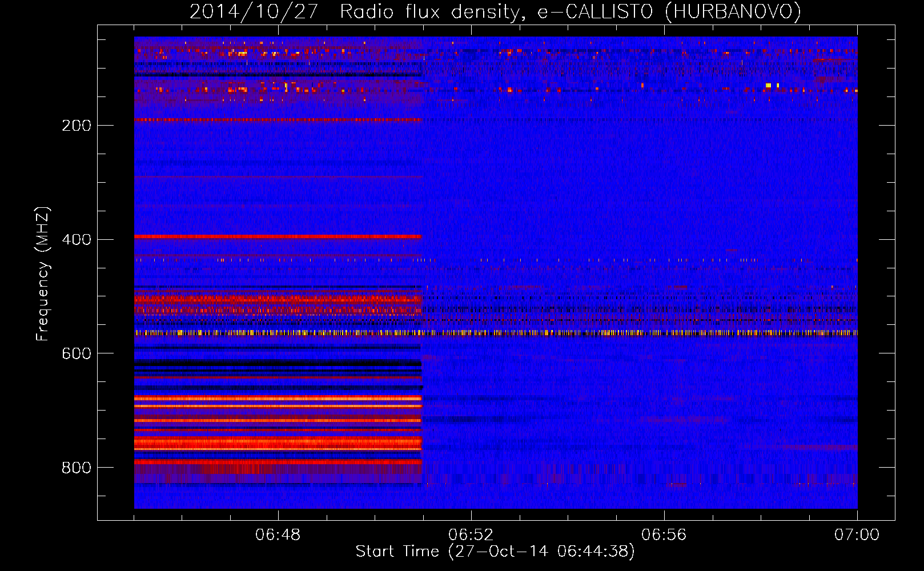Image resolution: width=924 pixels, height=571 pixels.
Task: Click the 600 frequency tick label
Action: [77, 354]
